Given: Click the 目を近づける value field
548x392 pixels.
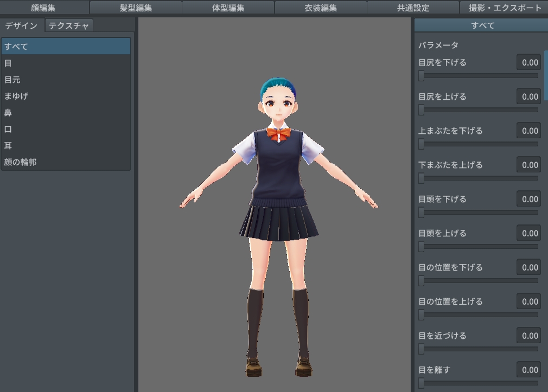Looking at the screenshot, I should [x=529, y=336].
